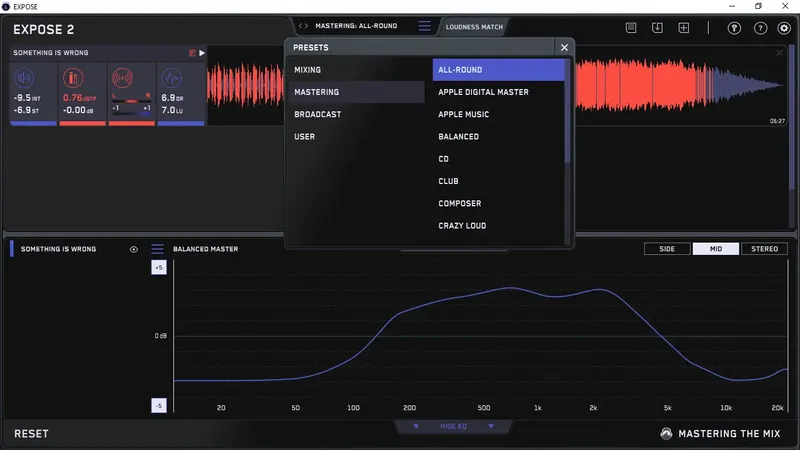Image resolution: width=800 pixels, height=450 pixels.
Task: Go to previous preset with left arrow
Action: point(301,26)
